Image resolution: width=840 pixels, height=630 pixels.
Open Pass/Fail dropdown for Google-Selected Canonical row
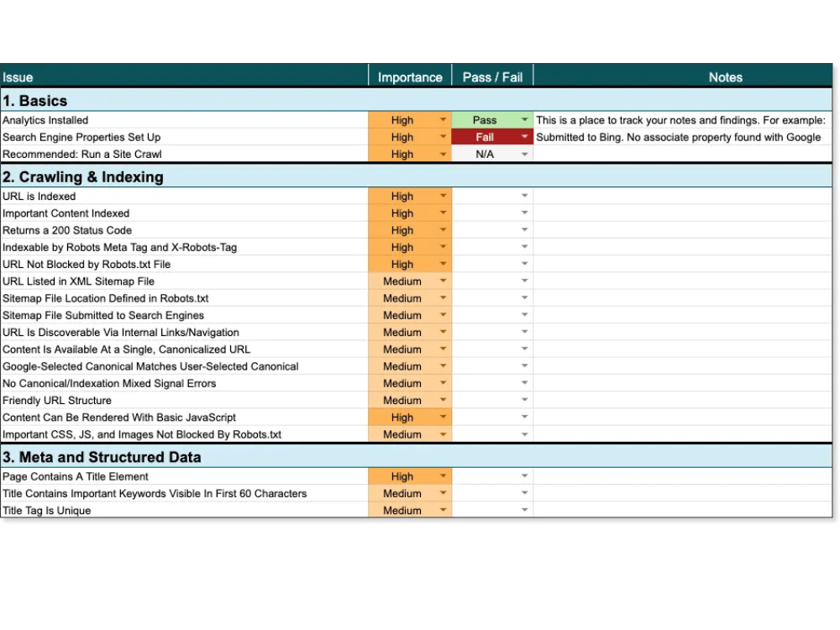524,366
